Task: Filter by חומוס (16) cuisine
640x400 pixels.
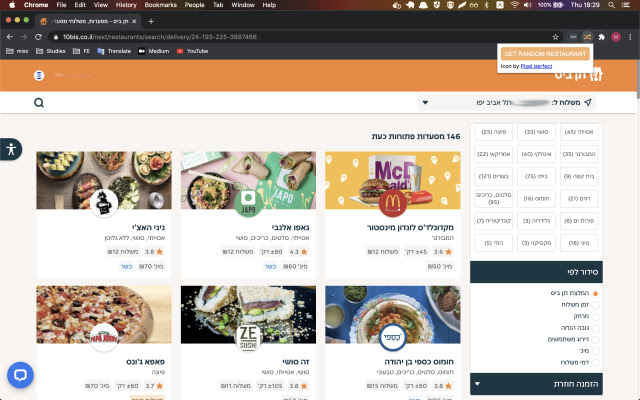Action: point(536,198)
